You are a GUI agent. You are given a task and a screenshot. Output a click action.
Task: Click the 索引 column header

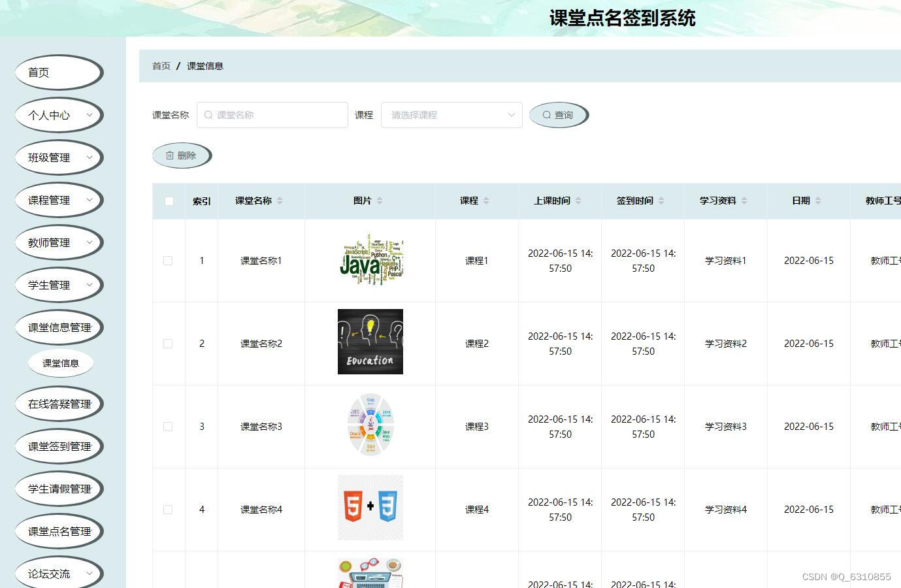[x=202, y=201]
